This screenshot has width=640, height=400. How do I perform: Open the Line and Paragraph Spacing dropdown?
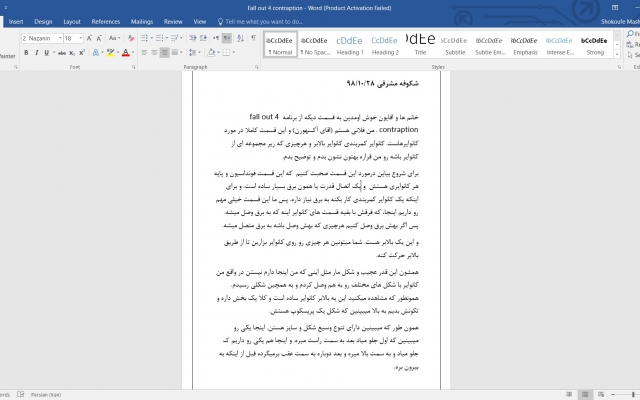coord(193,53)
